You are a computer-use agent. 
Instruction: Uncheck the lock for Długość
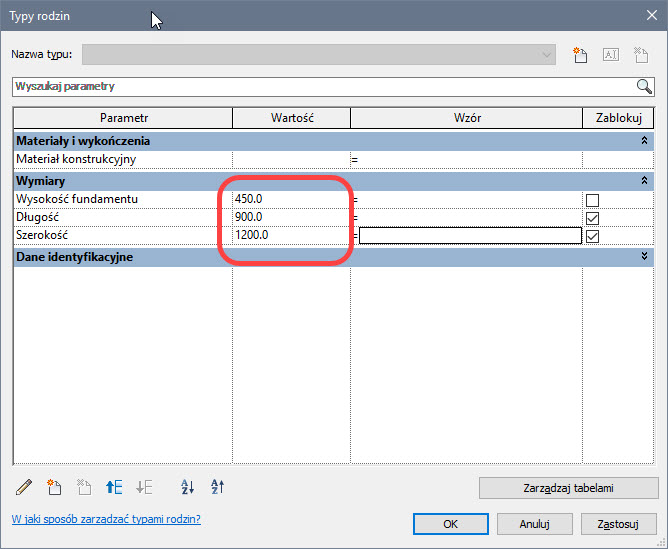pos(592,218)
